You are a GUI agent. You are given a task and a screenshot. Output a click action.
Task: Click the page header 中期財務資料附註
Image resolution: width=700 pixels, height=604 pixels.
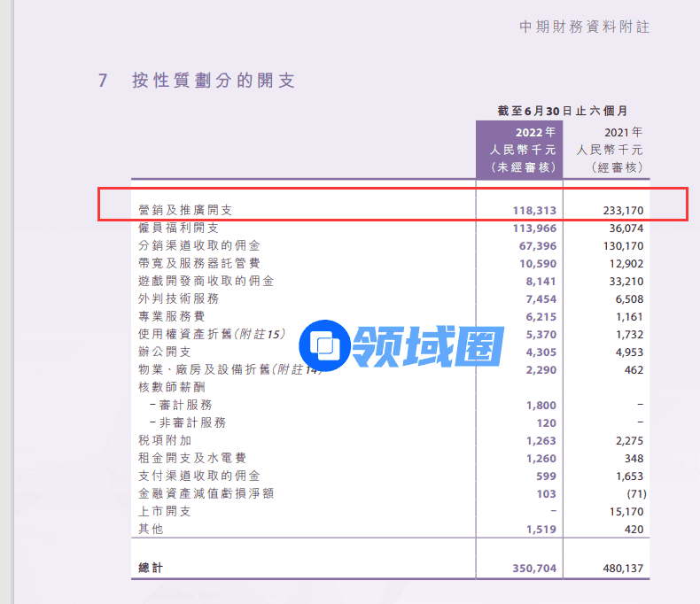[584, 27]
